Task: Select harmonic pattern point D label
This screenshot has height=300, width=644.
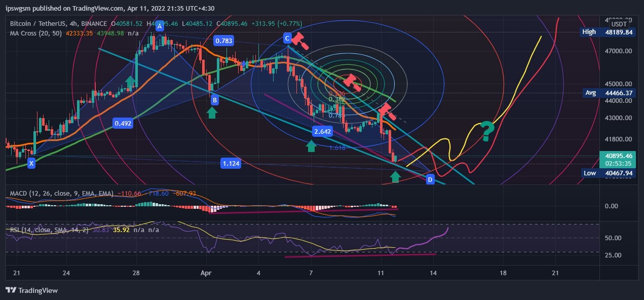Action: [430, 179]
